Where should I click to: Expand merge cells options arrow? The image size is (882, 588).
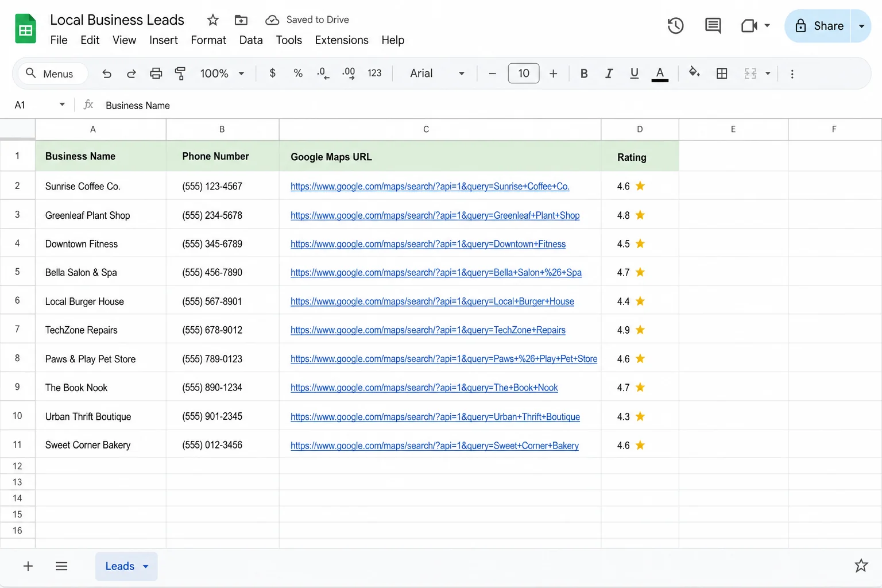768,73
